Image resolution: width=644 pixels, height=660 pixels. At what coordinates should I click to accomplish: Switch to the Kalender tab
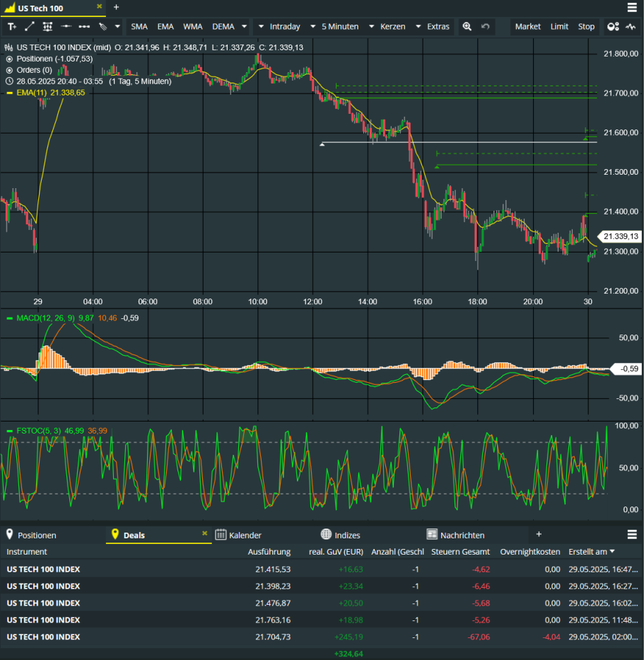pyautogui.click(x=245, y=535)
